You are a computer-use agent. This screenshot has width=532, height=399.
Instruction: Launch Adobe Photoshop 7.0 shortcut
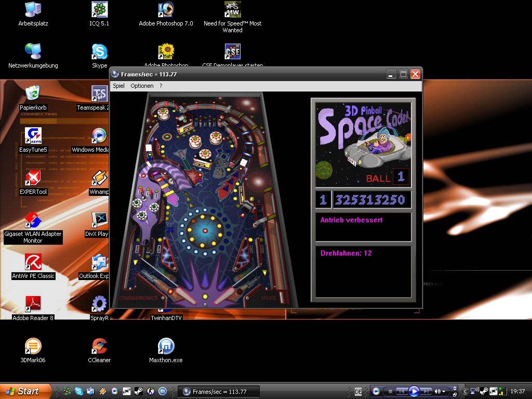click(x=166, y=14)
